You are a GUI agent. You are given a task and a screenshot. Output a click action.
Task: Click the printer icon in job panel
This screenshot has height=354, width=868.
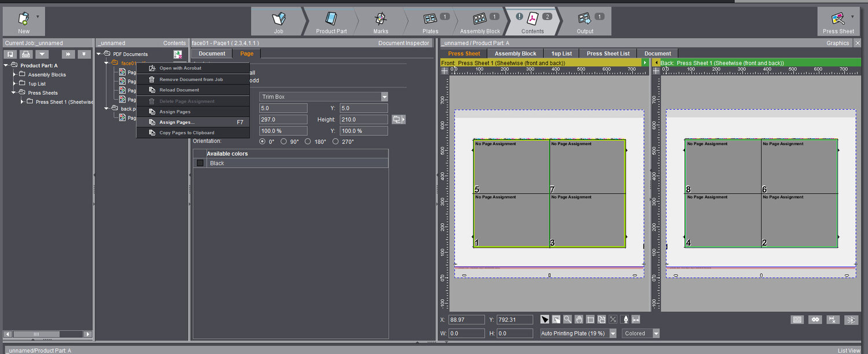26,54
